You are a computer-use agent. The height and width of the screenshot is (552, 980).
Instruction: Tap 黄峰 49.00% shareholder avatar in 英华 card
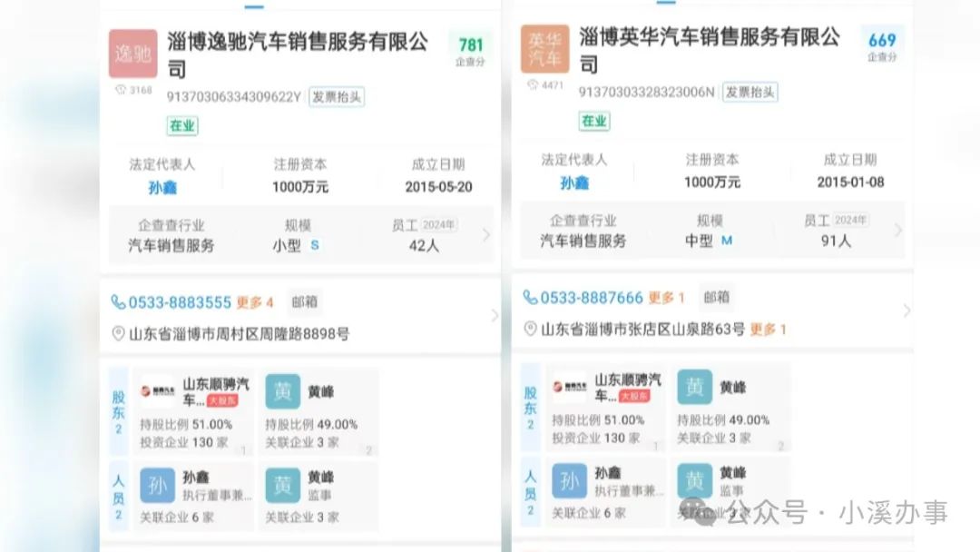tap(694, 387)
